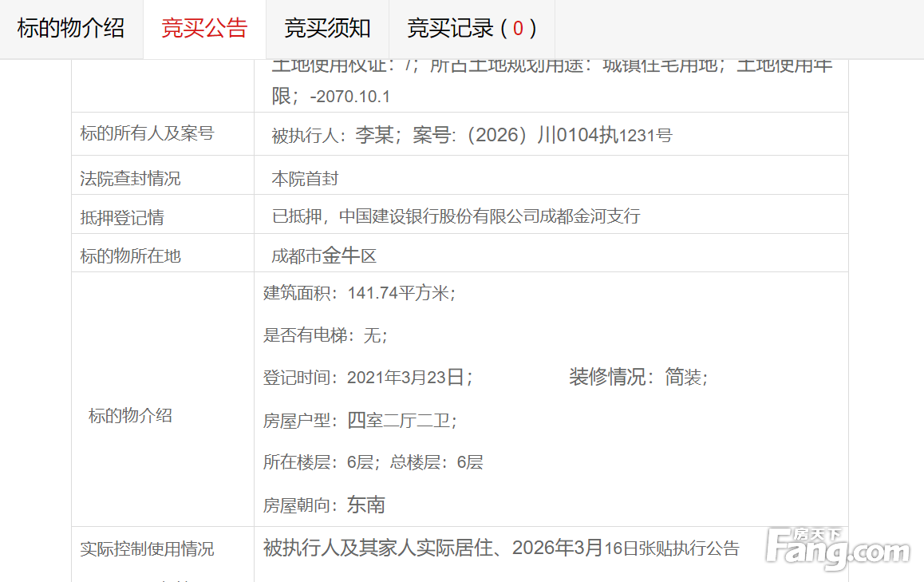924x582 pixels.
Task: Select the 本院首封 cell value
Action: coord(305,179)
